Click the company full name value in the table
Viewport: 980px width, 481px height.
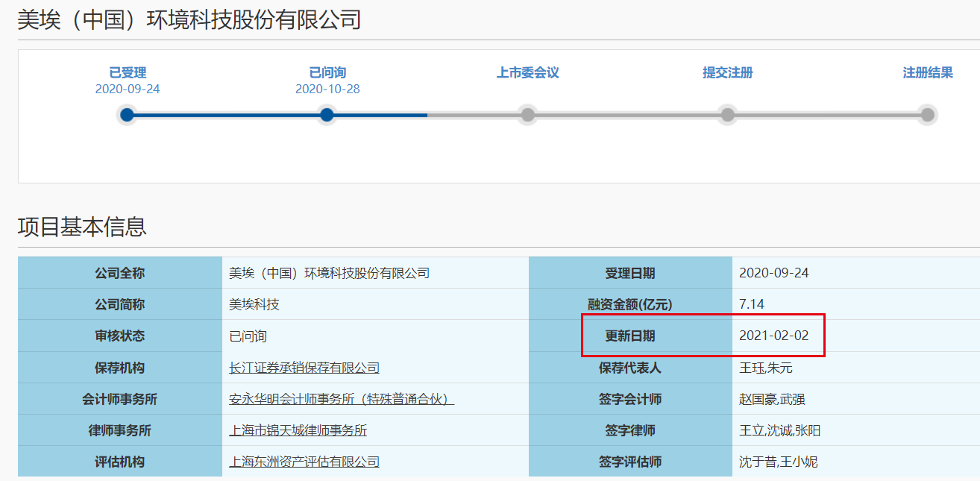[330, 273]
